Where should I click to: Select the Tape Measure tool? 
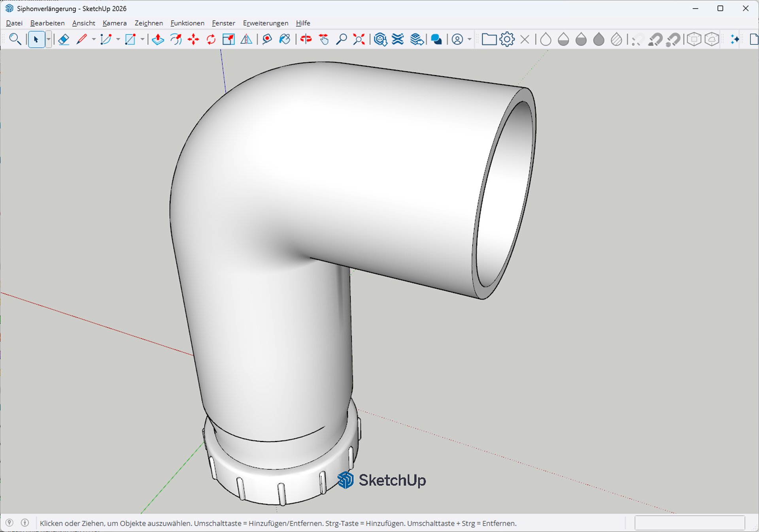pos(267,39)
